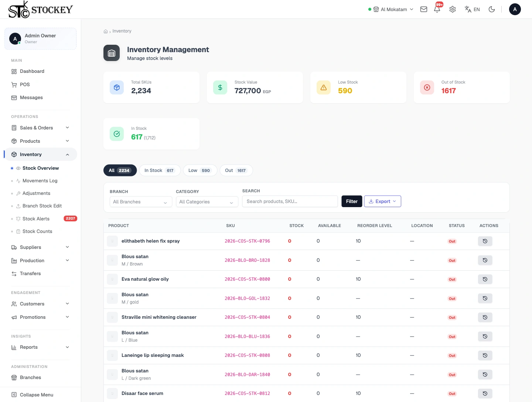This screenshot has height=402, width=532.
Task: View history for elithabeth helen fix spray
Action: pos(485,241)
